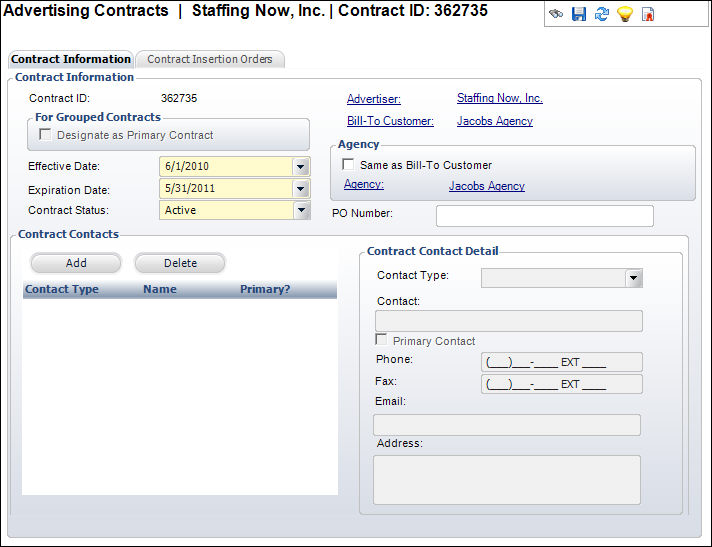Click the light bulb hint icon
The height and width of the screenshot is (547, 712).
tap(625, 15)
